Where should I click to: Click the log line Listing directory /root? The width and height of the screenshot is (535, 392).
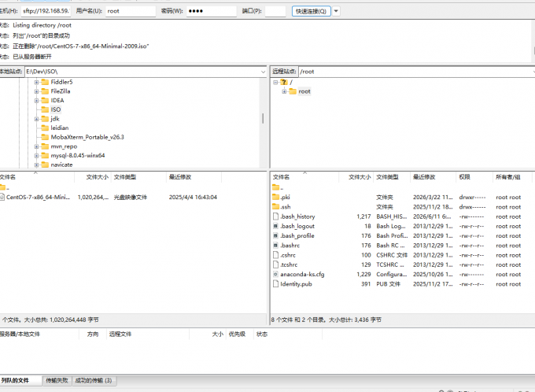click(42, 25)
